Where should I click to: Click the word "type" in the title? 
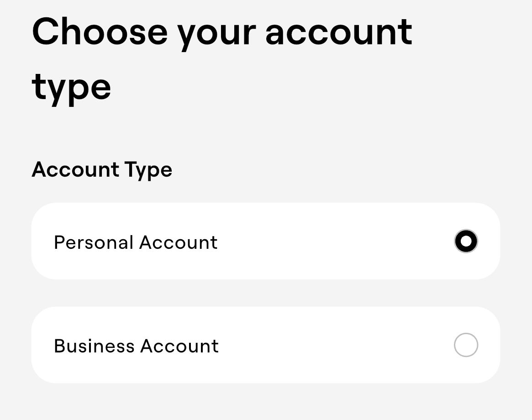[x=71, y=87]
